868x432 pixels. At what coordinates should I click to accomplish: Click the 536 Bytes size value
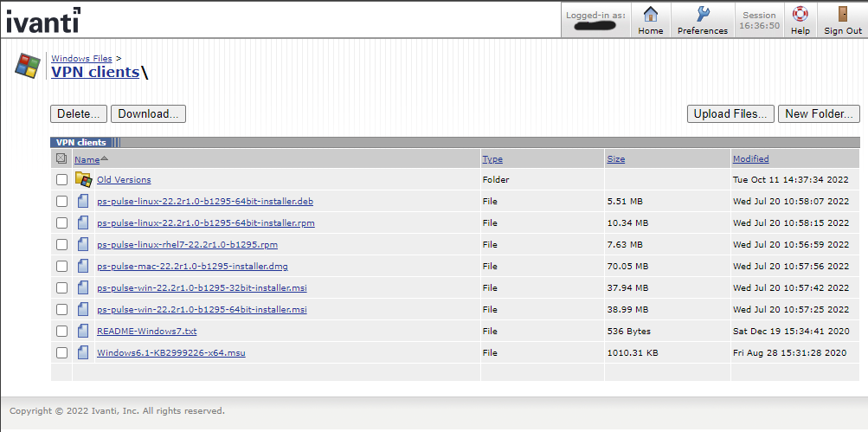tap(629, 332)
